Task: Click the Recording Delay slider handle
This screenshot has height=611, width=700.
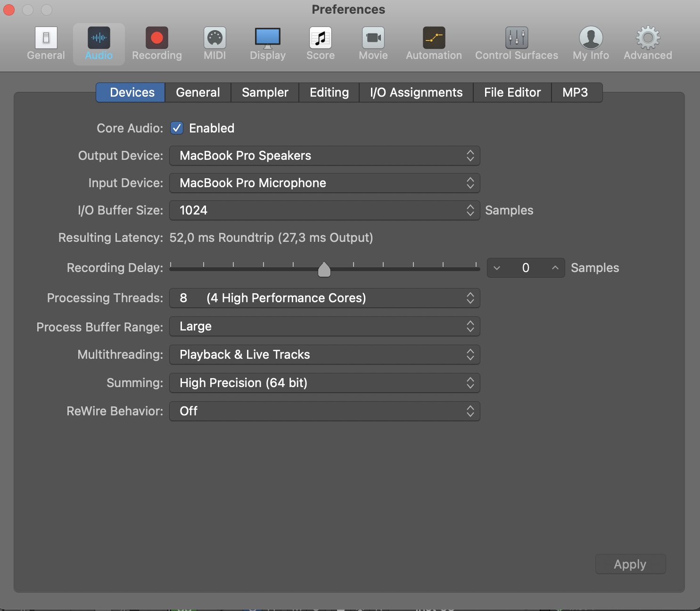Action: pos(324,269)
